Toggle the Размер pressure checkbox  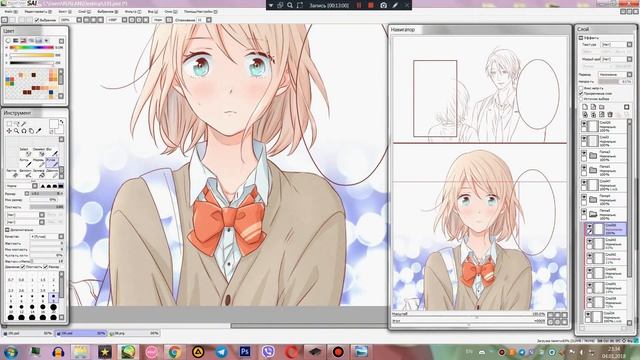45,267
